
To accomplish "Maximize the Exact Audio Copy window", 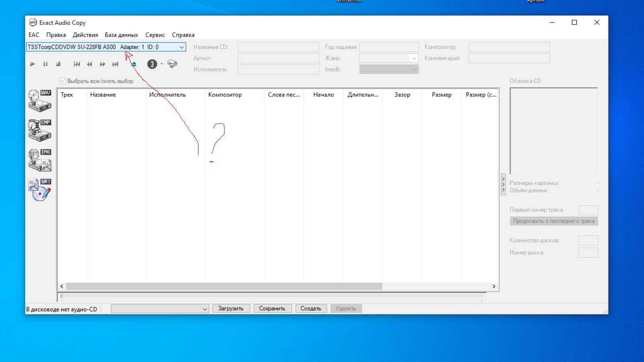I will coord(574,23).
